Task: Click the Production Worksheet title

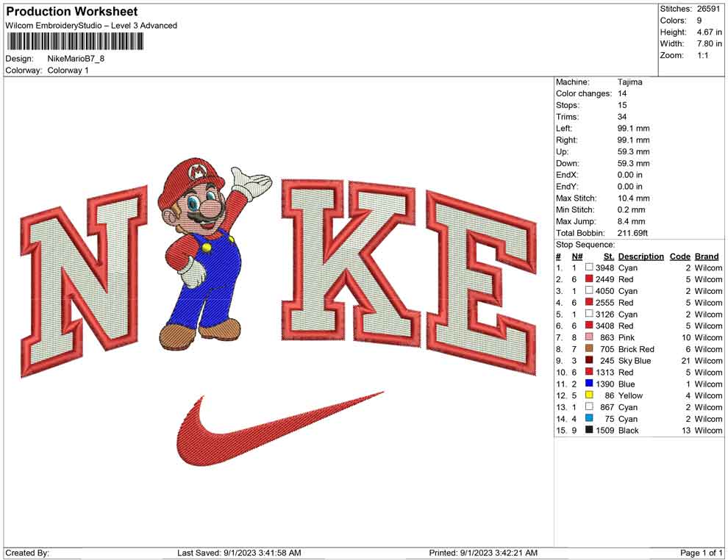Action: point(71,11)
